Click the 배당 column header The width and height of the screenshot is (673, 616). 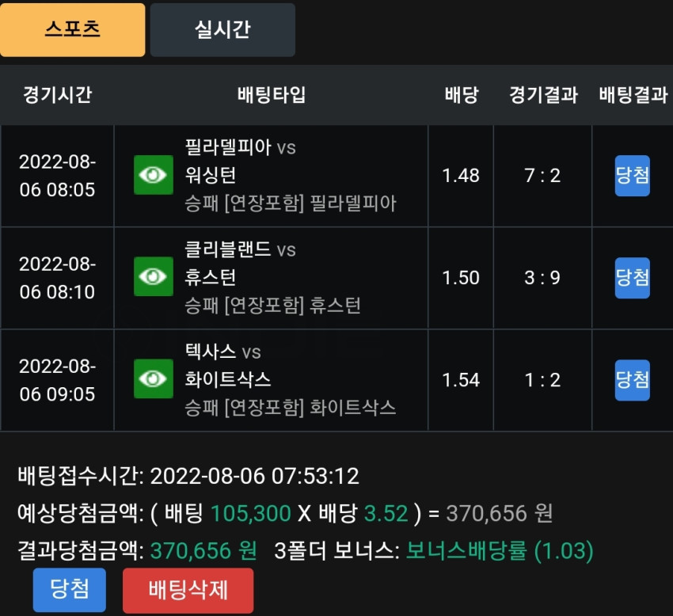point(462,94)
